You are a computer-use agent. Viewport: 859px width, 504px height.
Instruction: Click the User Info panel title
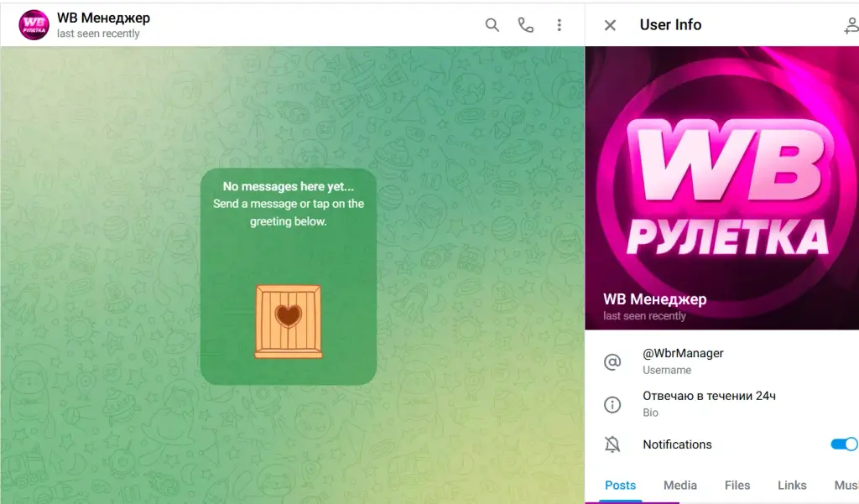coord(670,24)
